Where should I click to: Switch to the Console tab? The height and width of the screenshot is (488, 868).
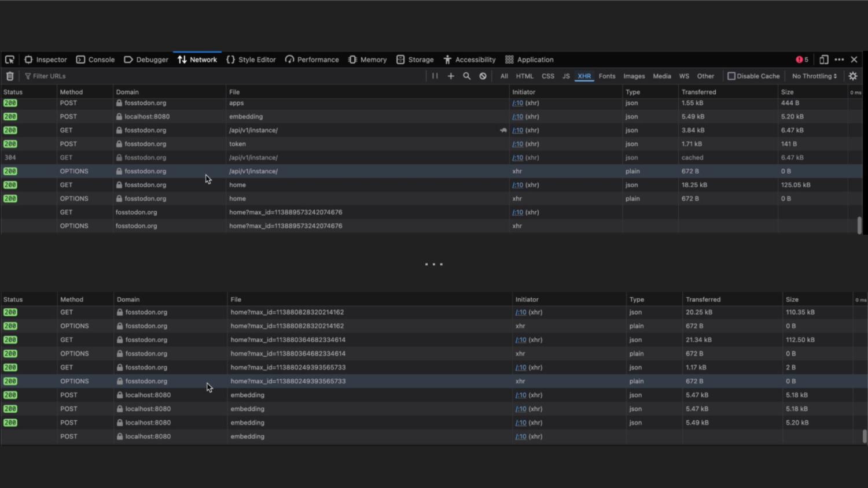pos(95,60)
